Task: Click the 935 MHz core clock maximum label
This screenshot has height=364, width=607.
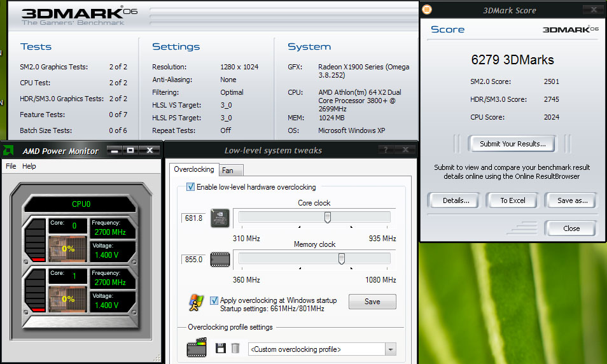Action: click(x=382, y=239)
